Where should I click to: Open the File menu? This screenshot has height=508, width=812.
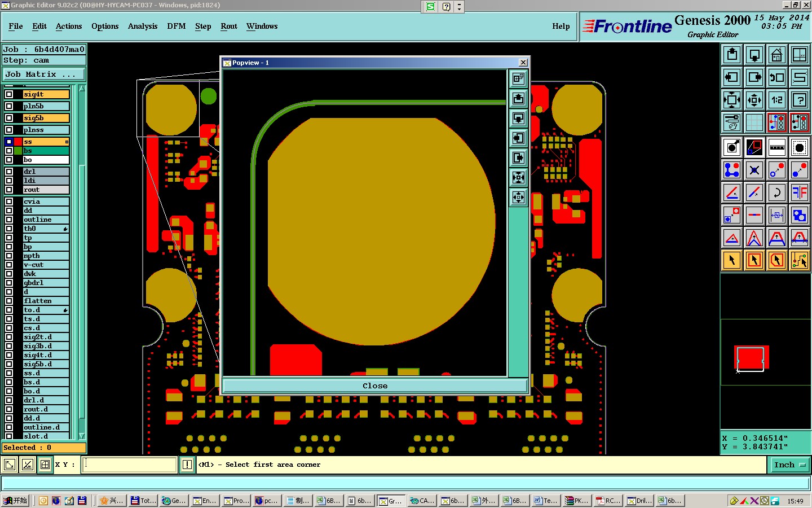click(x=16, y=26)
